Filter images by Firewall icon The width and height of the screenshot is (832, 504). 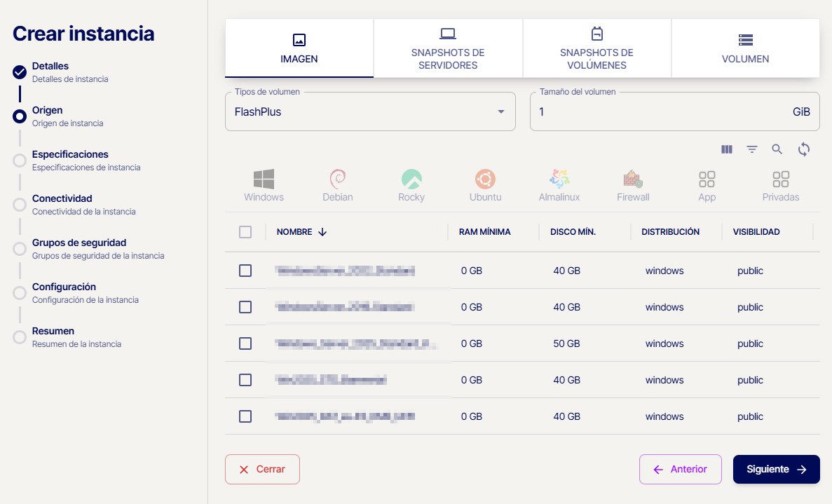(633, 185)
